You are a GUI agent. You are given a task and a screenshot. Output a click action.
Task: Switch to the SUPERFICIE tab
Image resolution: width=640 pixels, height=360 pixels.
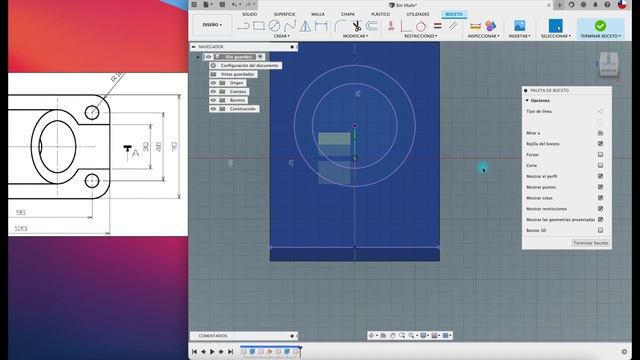coord(284,14)
